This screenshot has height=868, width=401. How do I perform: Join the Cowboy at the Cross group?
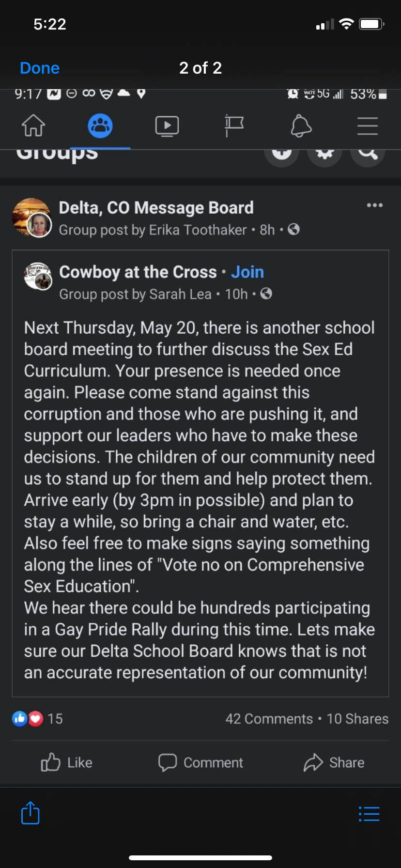pos(247,272)
